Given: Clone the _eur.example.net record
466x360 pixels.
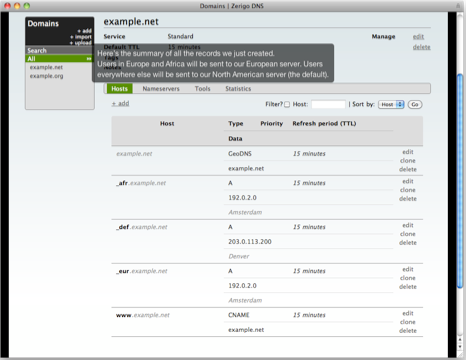Looking at the screenshot, I should click(408, 278).
